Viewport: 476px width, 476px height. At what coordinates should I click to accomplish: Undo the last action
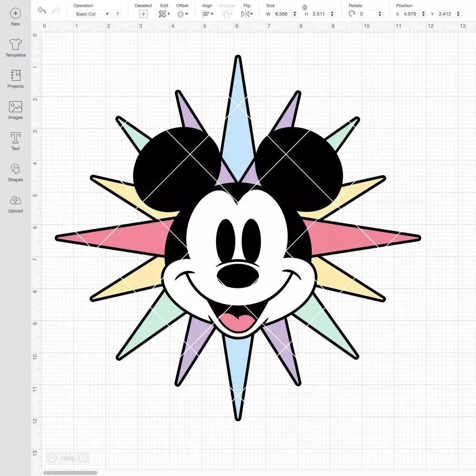(42, 10)
